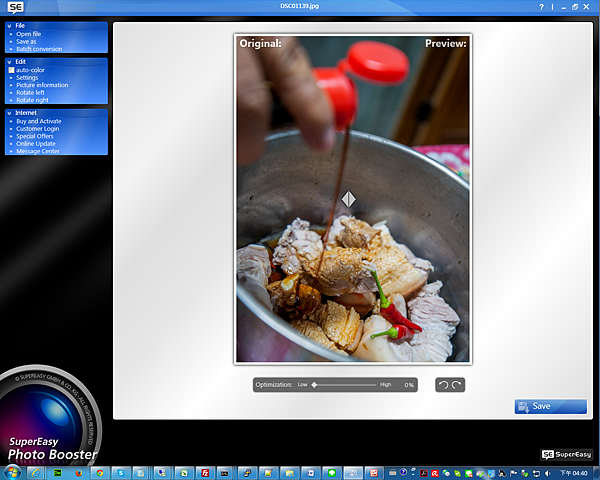The width and height of the screenshot is (600, 480).
Task: Open FileZilla from the taskbar
Action: click(x=205, y=473)
